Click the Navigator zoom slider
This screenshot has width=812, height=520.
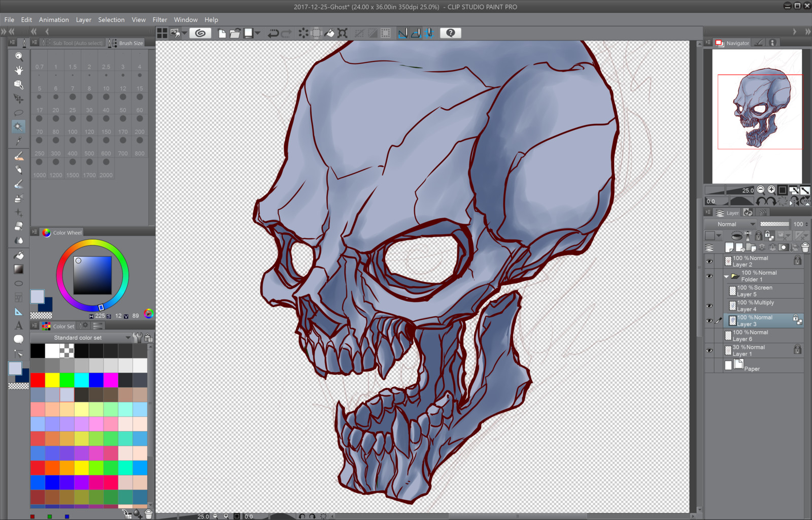(730, 190)
